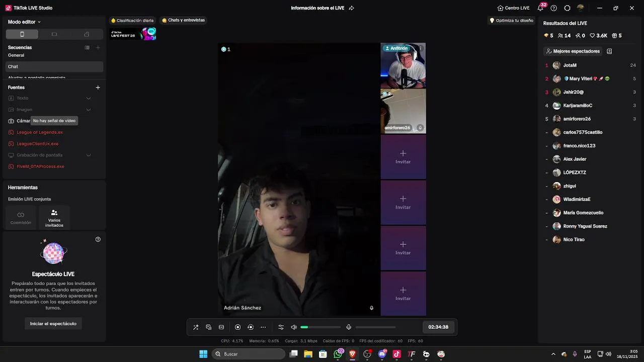Open Chats y entrevistas tab
The width and height of the screenshot is (644, 362).
[184, 21]
